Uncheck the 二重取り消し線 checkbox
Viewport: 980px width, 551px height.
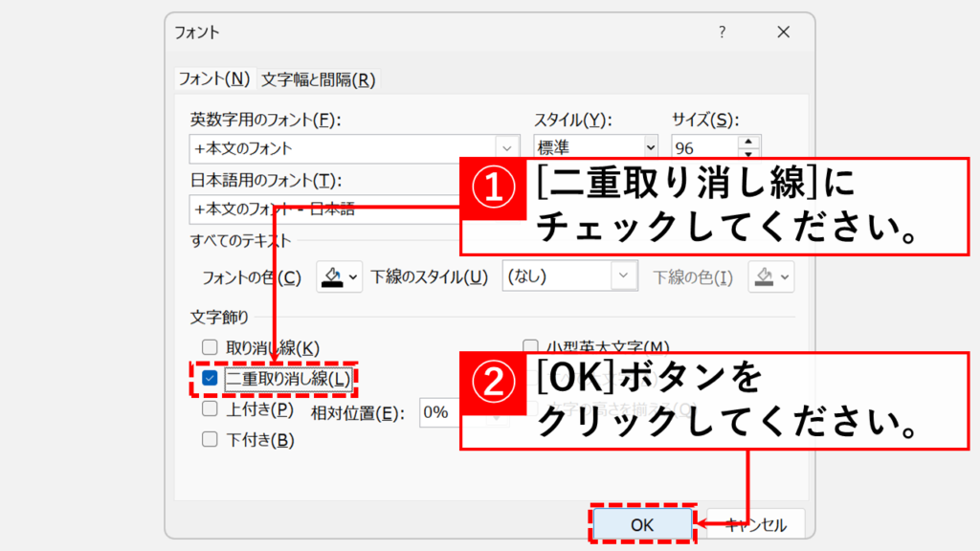[210, 379]
